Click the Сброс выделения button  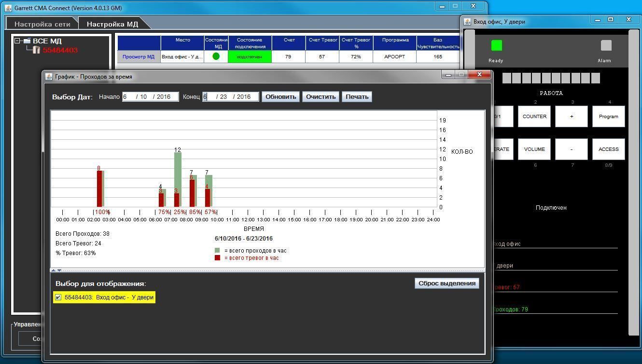(x=447, y=283)
